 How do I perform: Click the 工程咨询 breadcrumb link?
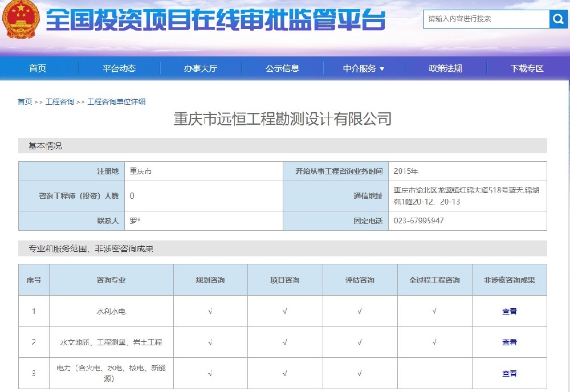coord(60,102)
